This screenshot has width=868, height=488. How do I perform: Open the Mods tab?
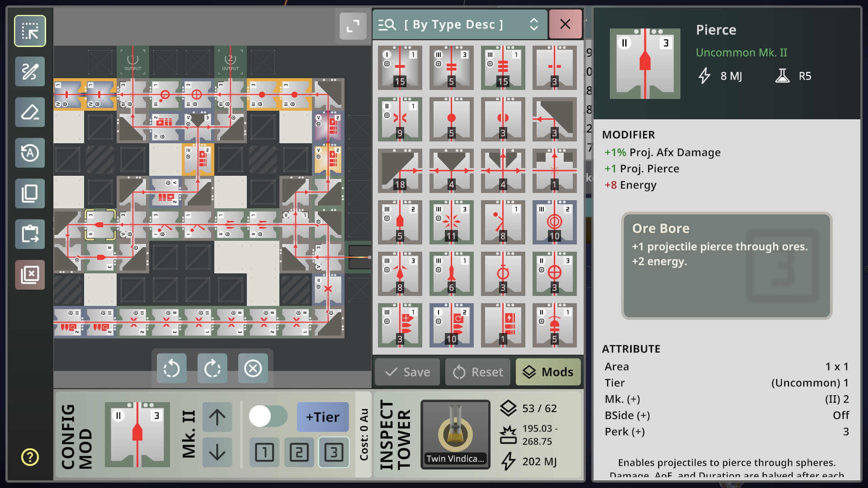548,372
